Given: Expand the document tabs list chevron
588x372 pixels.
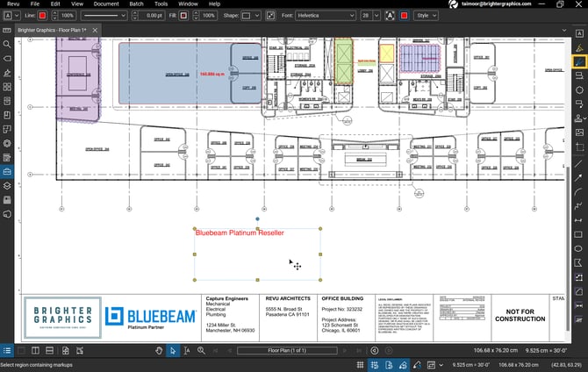Looking at the screenshot, I should [x=564, y=31].
